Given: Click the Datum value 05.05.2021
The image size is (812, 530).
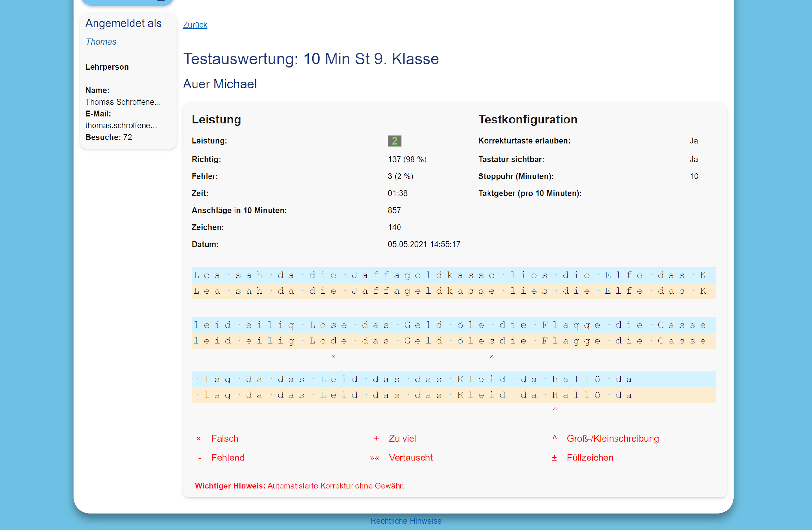Looking at the screenshot, I should 424,244.
